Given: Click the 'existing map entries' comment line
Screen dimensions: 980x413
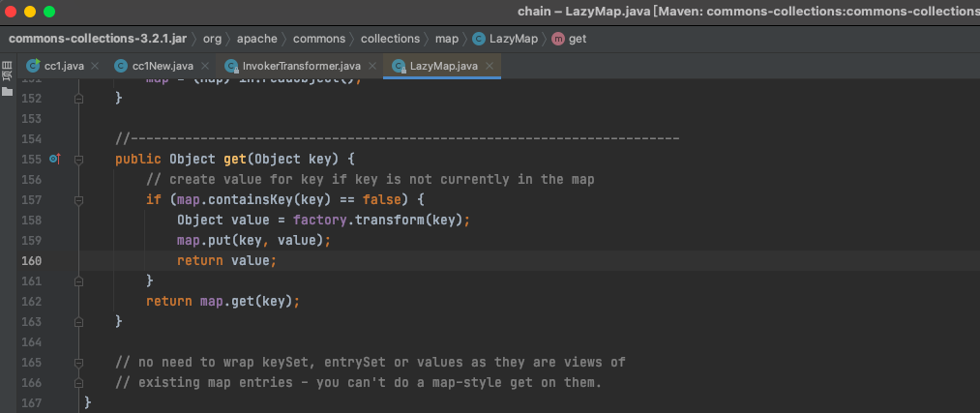Looking at the screenshot, I should [358, 382].
